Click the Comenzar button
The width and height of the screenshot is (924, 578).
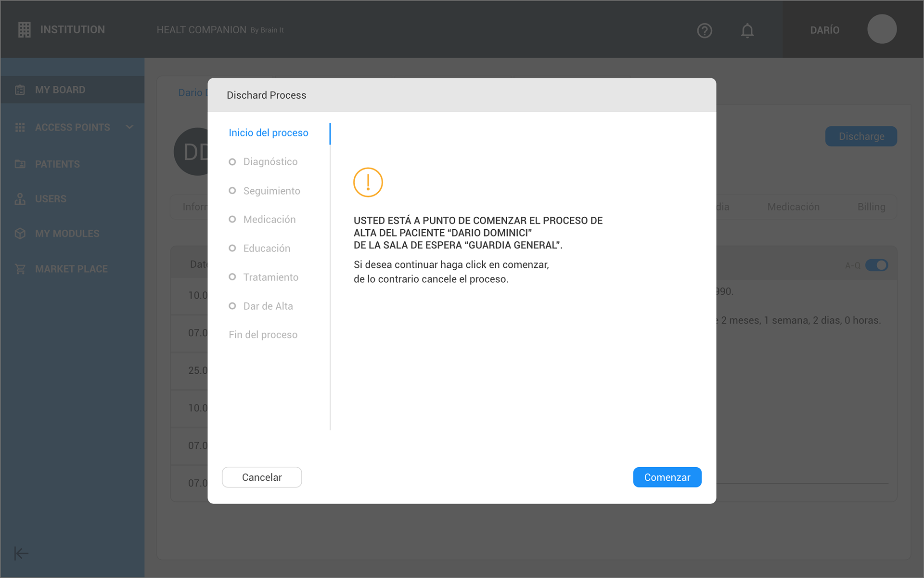pos(667,477)
